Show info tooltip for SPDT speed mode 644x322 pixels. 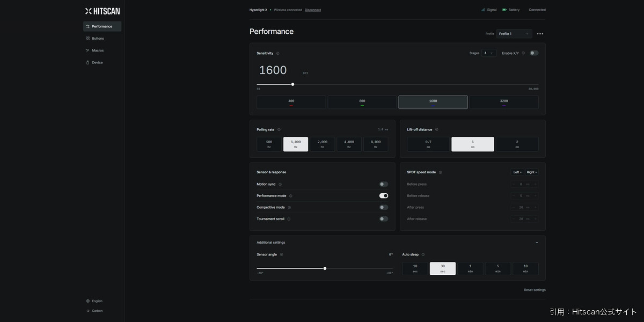(440, 172)
